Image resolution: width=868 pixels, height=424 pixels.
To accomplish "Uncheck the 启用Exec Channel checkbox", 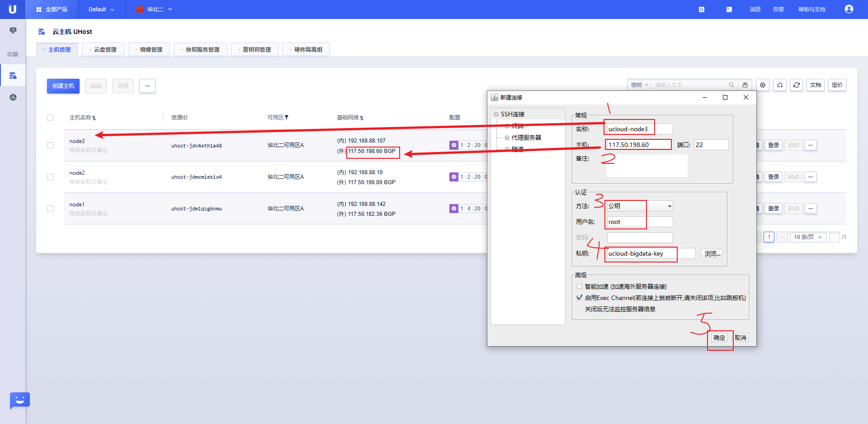I will 580,298.
